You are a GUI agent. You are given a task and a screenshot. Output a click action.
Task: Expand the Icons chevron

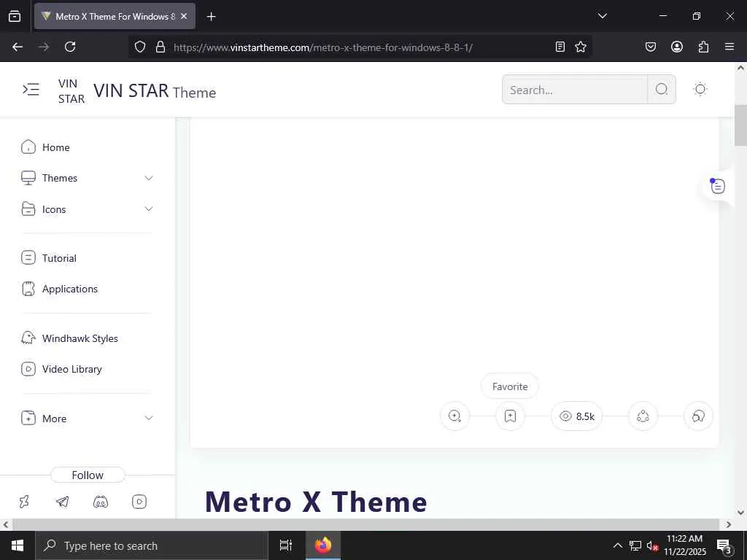pos(149,209)
